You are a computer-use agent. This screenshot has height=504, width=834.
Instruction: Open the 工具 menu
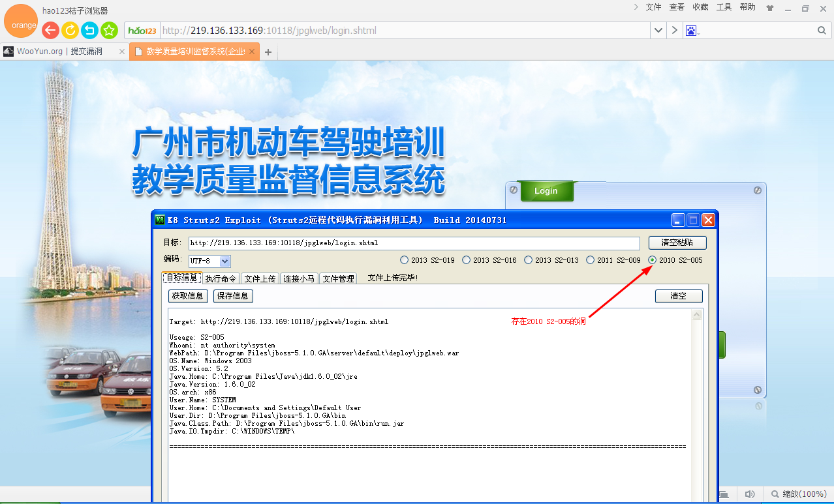(x=724, y=7)
